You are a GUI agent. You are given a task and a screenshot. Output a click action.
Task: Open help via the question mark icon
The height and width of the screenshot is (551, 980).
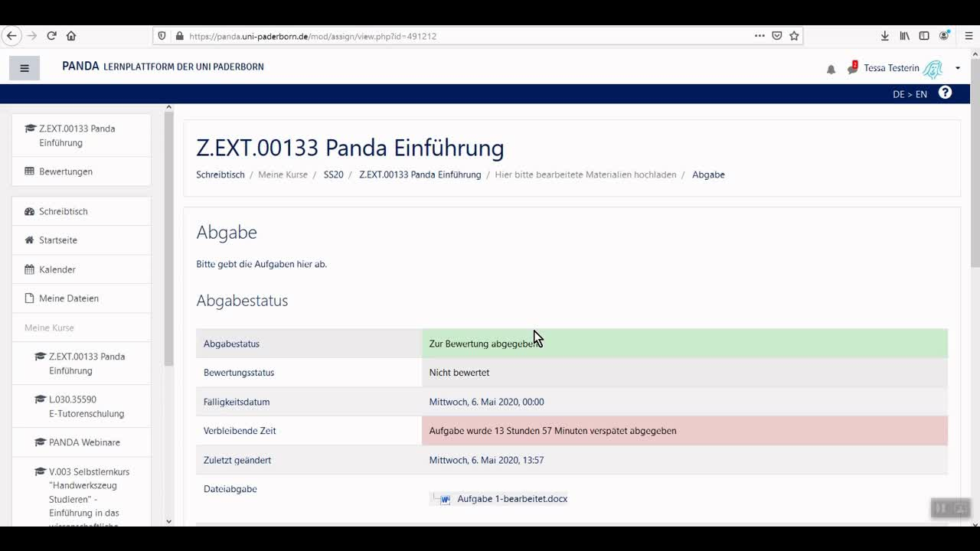point(945,93)
